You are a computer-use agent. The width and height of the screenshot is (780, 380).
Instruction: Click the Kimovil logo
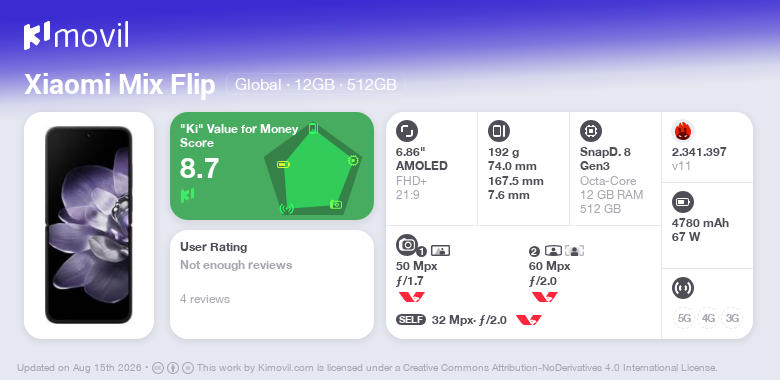tap(76, 35)
